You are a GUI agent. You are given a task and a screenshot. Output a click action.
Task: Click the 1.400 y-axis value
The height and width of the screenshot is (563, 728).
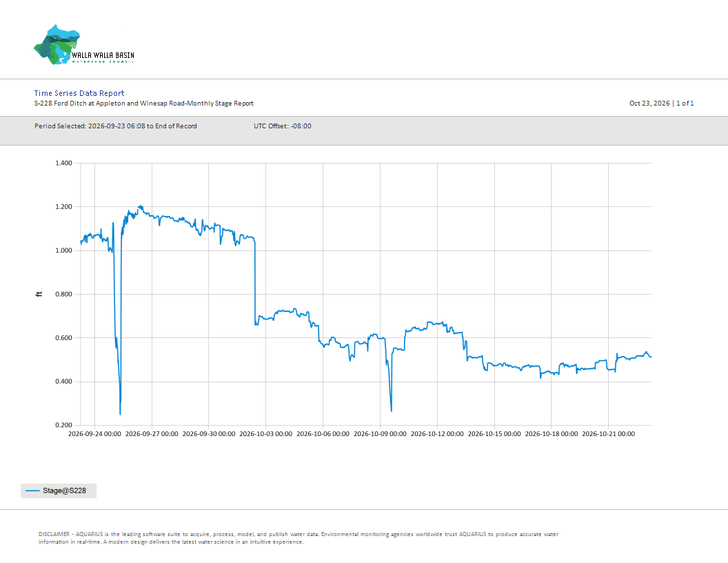click(x=63, y=163)
